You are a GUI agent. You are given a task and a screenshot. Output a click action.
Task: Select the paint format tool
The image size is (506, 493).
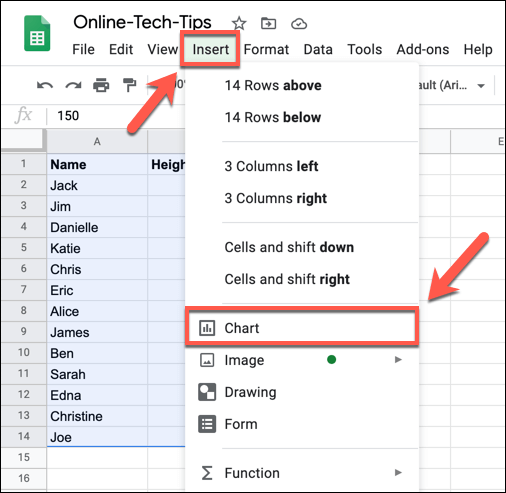[x=129, y=85]
